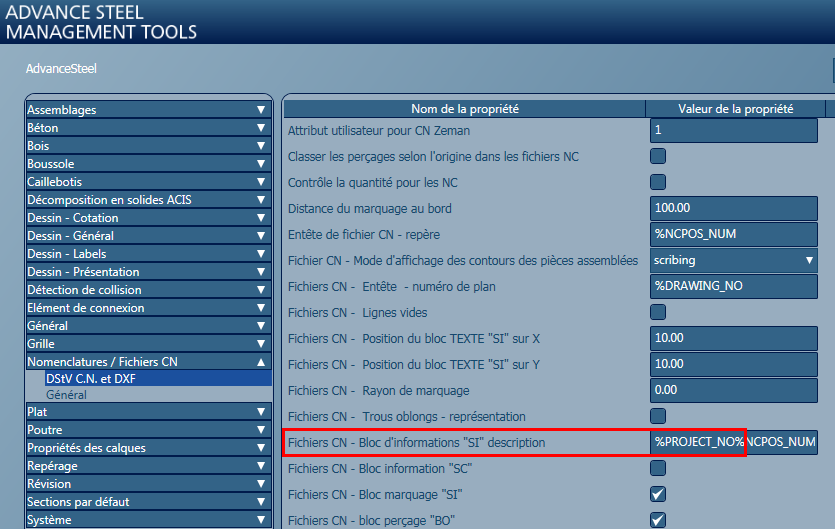Expand the Caillebotis category
The image size is (835, 529).
(149, 182)
